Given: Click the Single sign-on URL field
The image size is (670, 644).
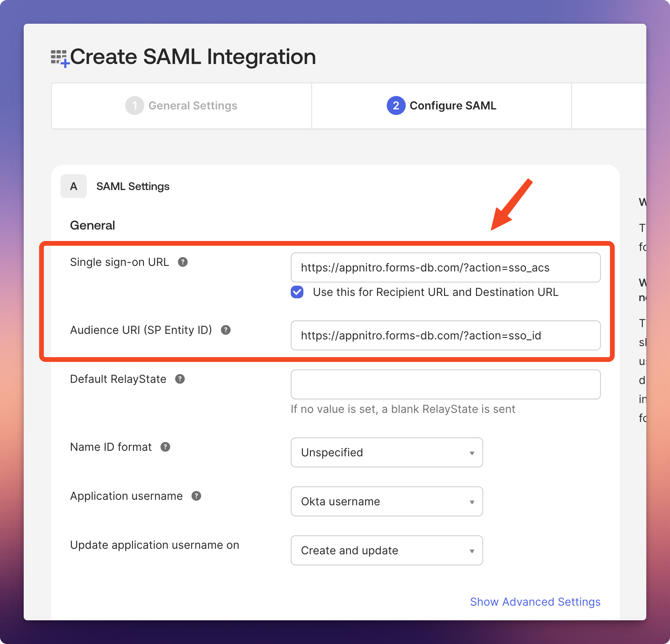Looking at the screenshot, I should 445,267.
